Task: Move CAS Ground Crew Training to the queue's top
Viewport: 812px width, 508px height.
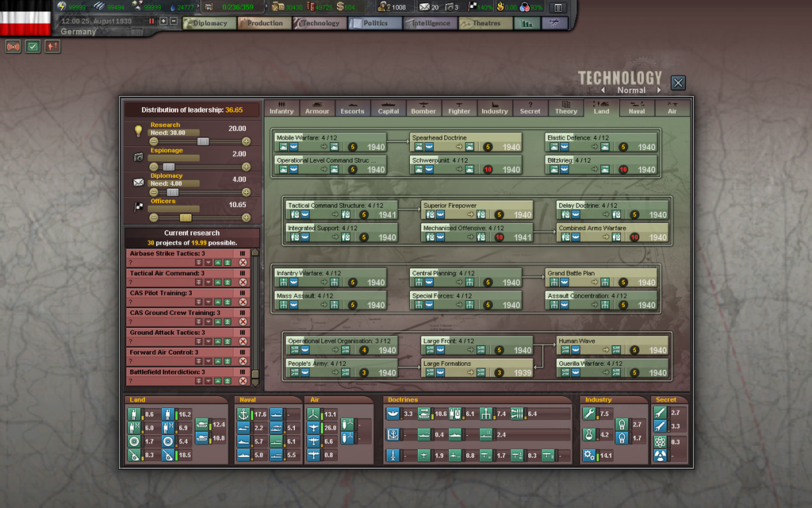Action: pos(228,322)
